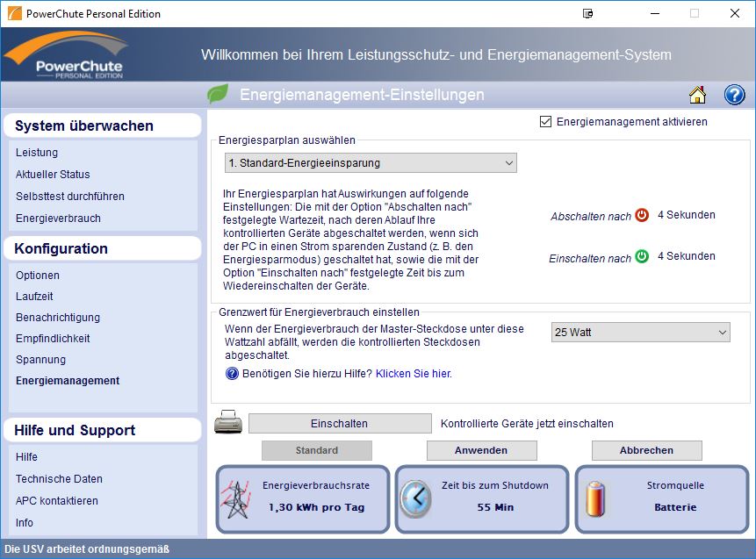Image resolution: width=756 pixels, height=559 pixels.
Task: Click the Energiemanagement-Einstellungen heading
Action: 362,95
